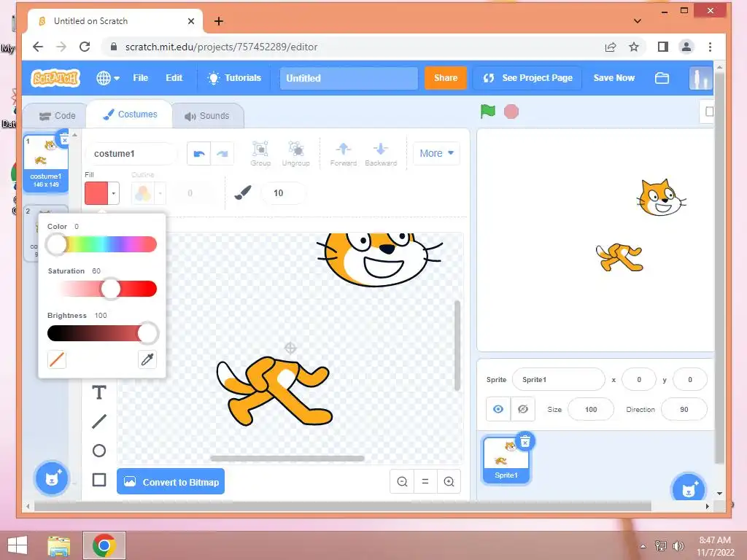Open My Stuff folder icon
The image size is (747, 560).
(x=662, y=78)
